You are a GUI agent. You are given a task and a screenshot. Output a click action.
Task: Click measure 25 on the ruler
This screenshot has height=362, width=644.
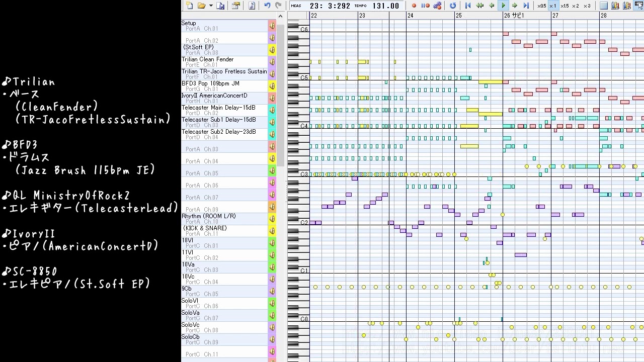click(x=459, y=16)
